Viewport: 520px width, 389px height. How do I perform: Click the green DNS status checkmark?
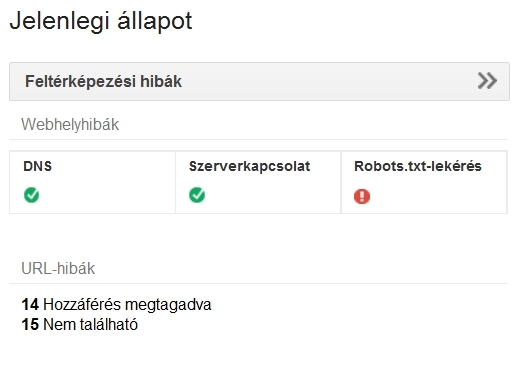click(32, 195)
